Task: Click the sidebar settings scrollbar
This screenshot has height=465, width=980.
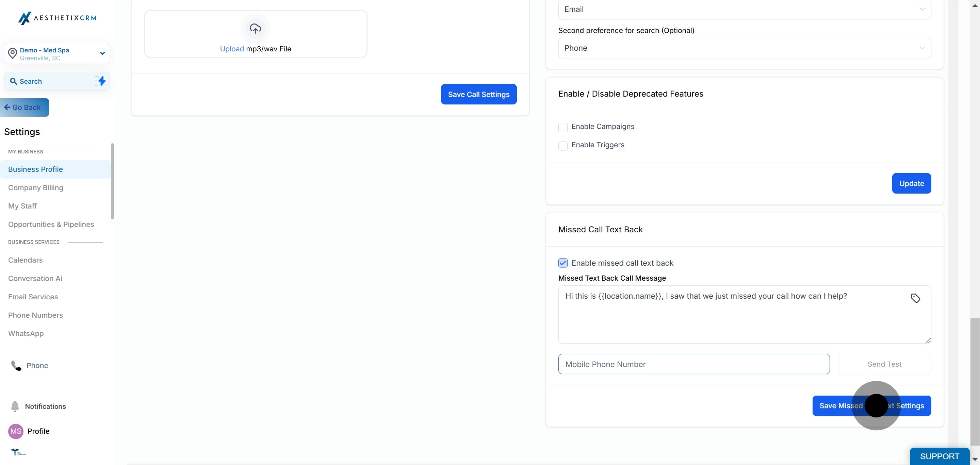Action: tap(112, 181)
